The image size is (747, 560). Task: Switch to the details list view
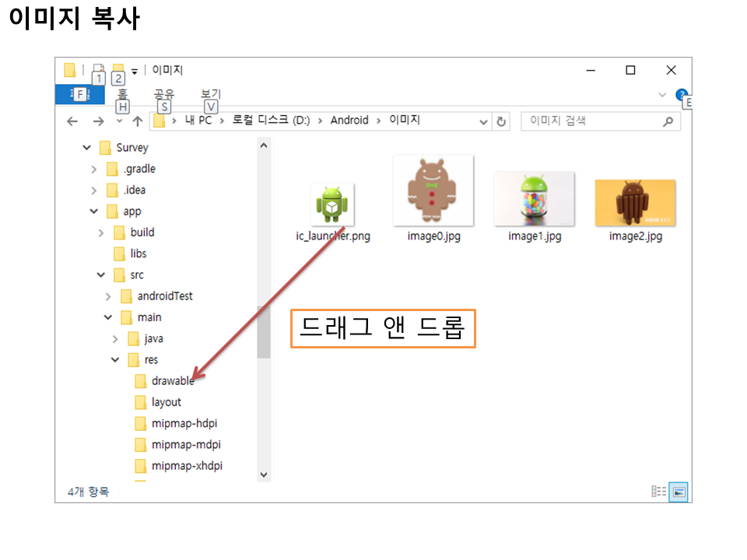(x=659, y=492)
